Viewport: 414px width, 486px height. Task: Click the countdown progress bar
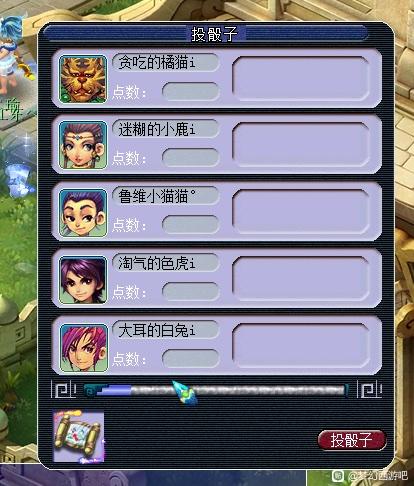pyautogui.click(x=215, y=390)
